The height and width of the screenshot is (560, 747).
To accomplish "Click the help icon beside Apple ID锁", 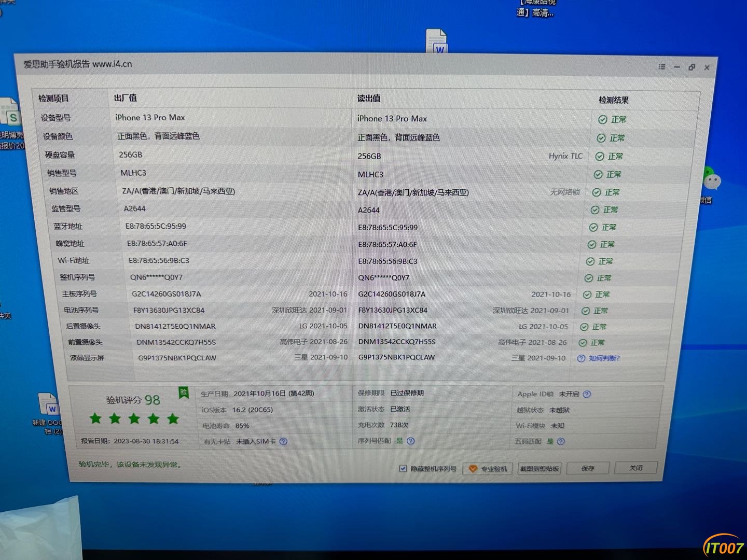I will (587, 394).
